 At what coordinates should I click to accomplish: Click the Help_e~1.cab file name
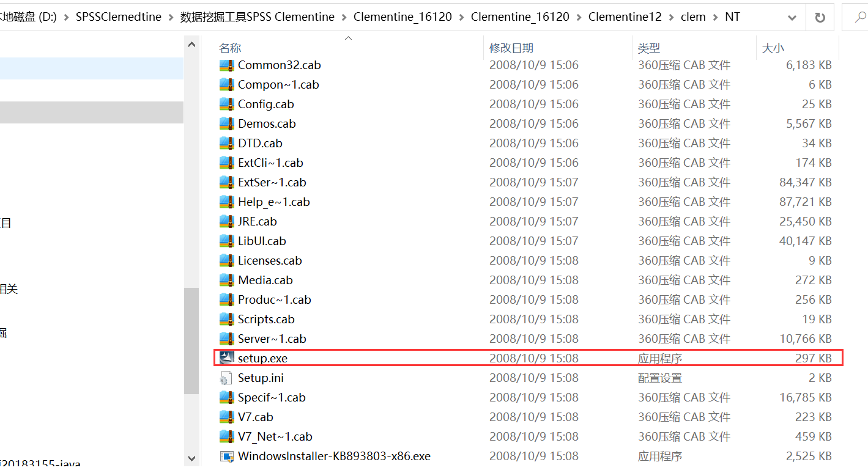[273, 202]
